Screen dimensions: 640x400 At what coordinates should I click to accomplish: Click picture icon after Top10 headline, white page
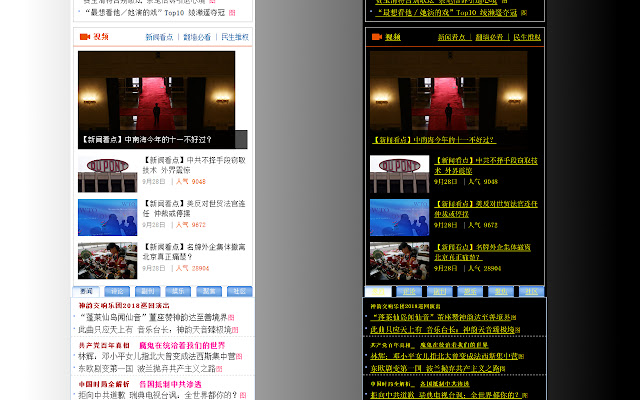coord(232,13)
